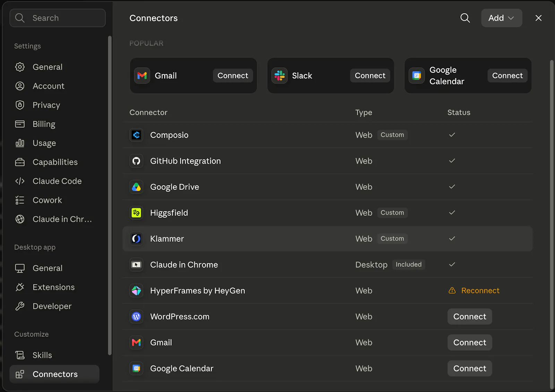Click the Slack logo in Popular card

point(280,76)
